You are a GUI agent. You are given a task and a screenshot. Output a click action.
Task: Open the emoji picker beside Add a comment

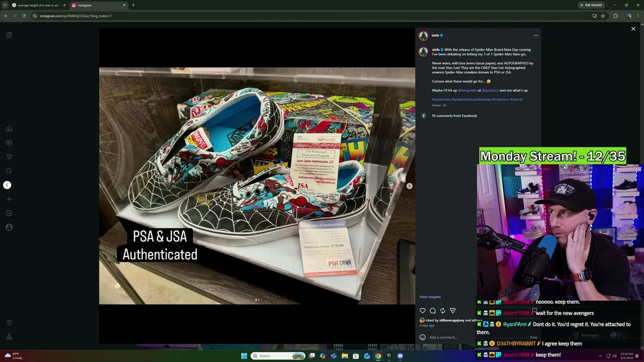tap(423, 337)
